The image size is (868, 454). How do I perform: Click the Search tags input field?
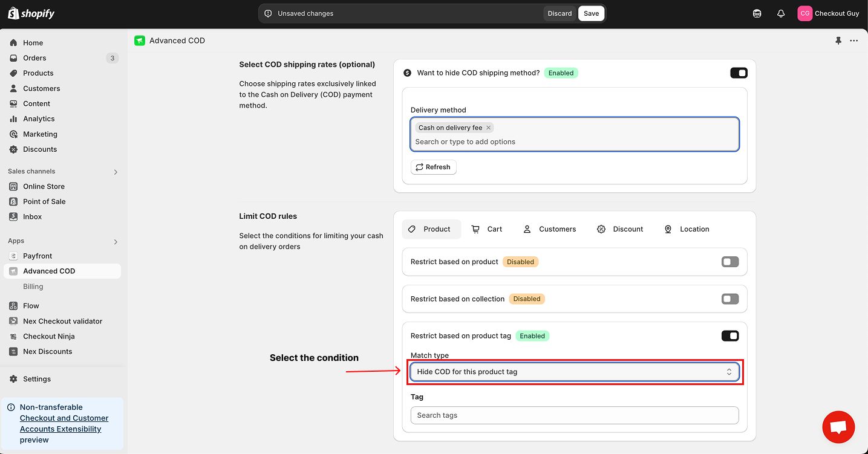pyautogui.click(x=574, y=415)
